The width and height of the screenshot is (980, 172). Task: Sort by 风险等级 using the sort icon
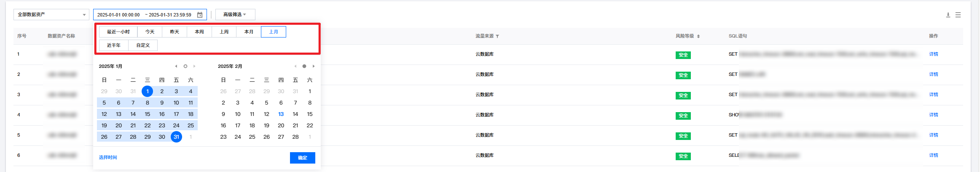point(698,36)
